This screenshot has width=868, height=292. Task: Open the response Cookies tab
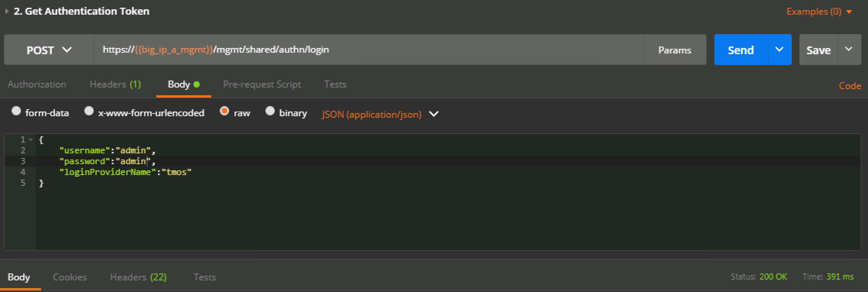(70, 277)
